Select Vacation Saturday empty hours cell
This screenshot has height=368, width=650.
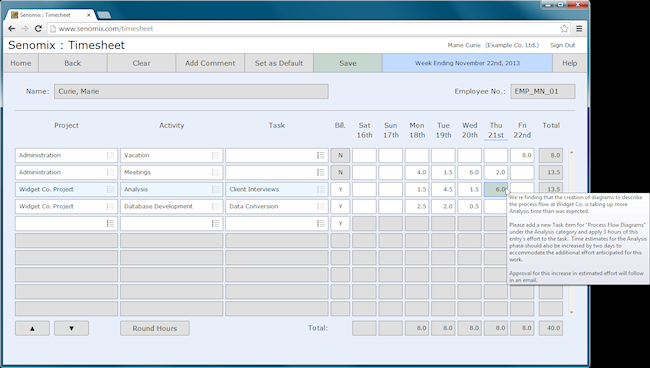coord(364,155)
